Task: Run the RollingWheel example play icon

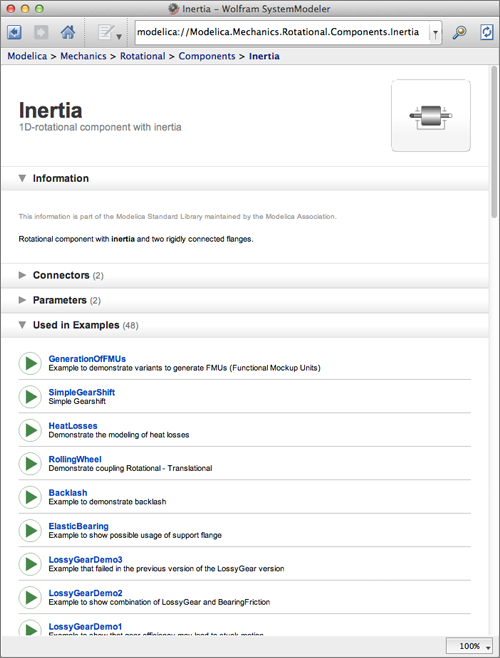Action: (30, 463)
